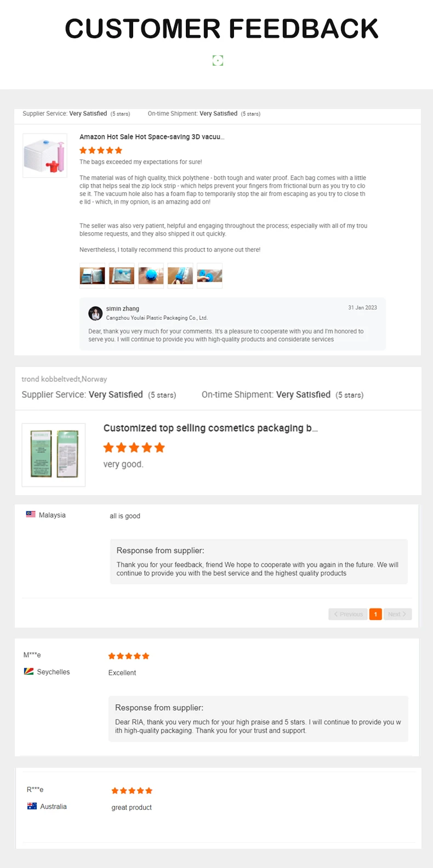
Task: Click the star rating above the 'very good' review
Action: pos(134,448)
